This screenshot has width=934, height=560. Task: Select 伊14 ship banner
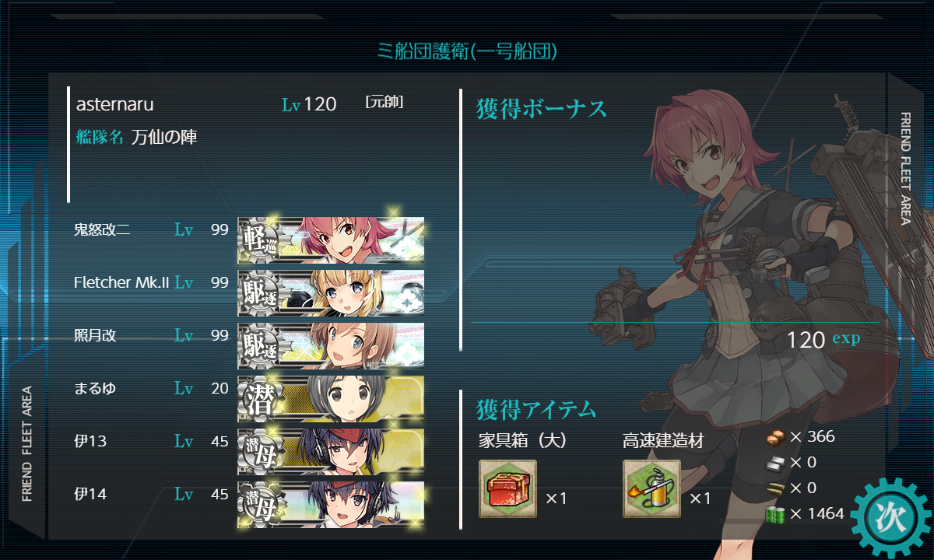[331, 504]
